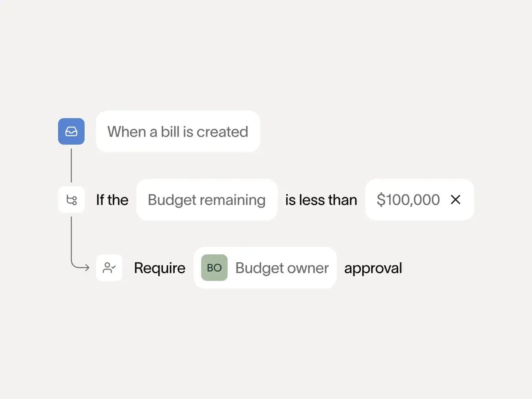The image size is (532, 399).
Task: Open the Budget remaining field selector
Action: 206,199
